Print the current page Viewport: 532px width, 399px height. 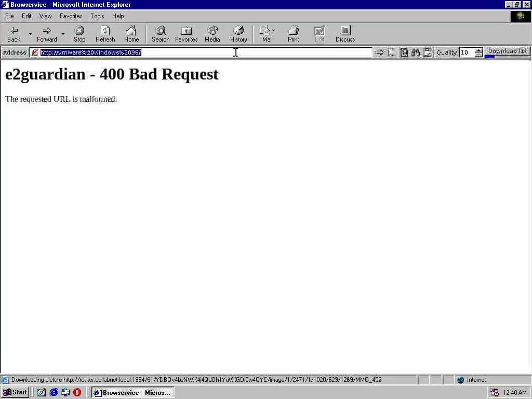(x=294, y=34)
